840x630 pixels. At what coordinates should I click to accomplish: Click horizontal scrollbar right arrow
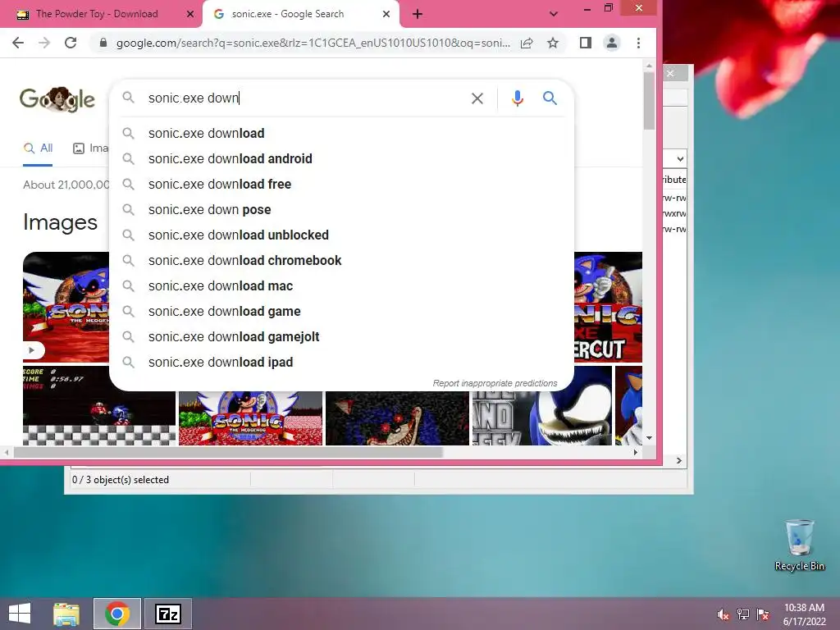(x=636, y=453)
